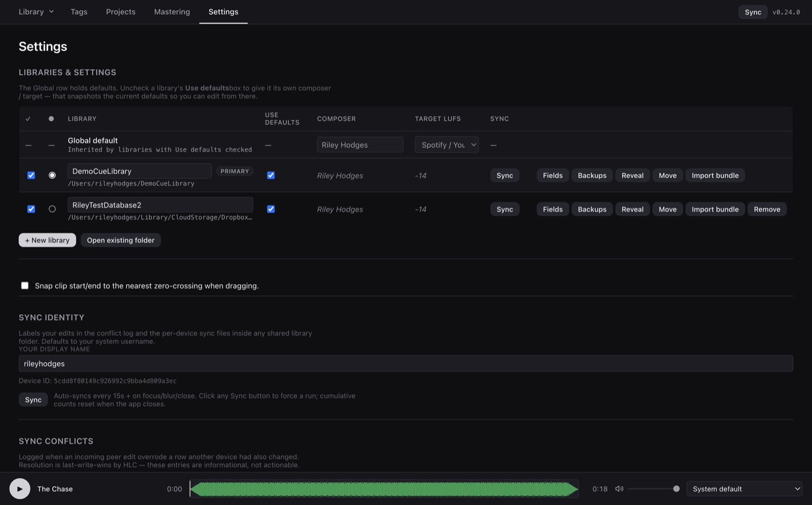Edit the Global default composer field
This screenshot has height=505, width=812.
click(x=360, y=145)
